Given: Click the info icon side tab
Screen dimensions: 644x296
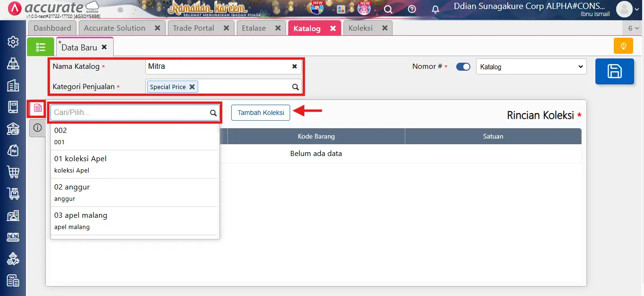Looking at the screenshot, I should click(x=38, y=128).
